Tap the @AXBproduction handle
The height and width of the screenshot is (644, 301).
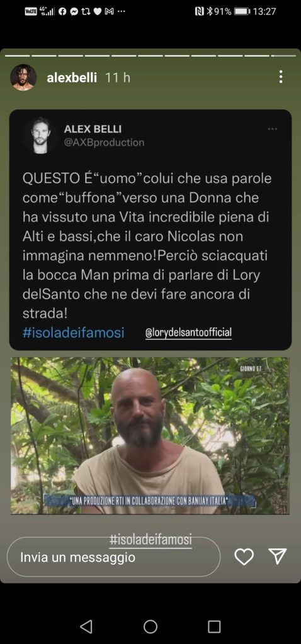(x=104, y=143)
